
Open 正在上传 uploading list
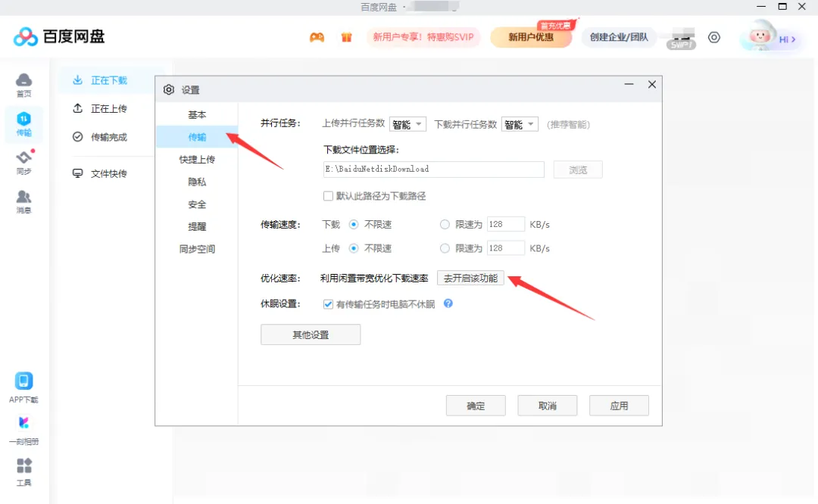click(101, 108)
